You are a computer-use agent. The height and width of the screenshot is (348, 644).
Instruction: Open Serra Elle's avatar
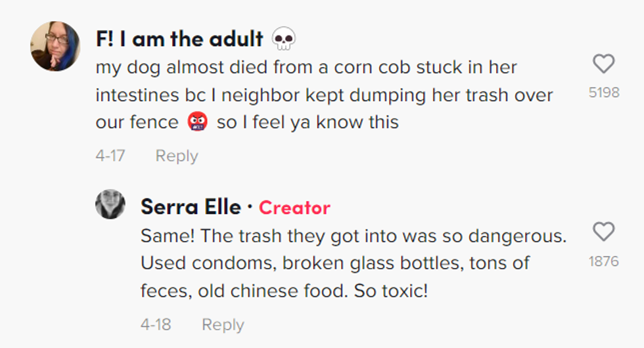[110, 204]
